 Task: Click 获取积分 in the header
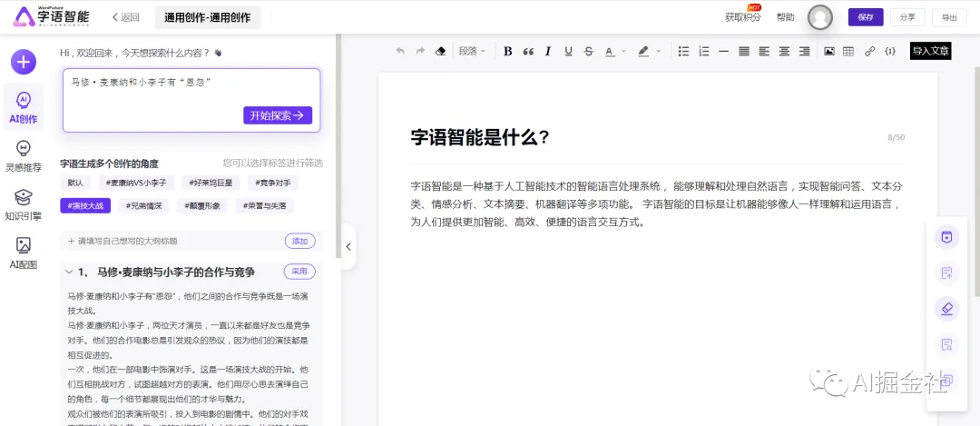click(743, 17)
